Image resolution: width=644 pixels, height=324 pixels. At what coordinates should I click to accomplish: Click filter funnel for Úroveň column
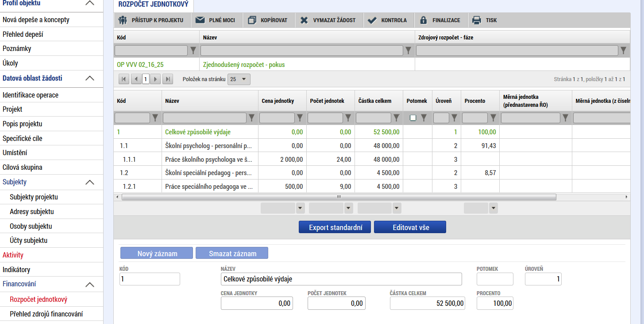(455, 118)
